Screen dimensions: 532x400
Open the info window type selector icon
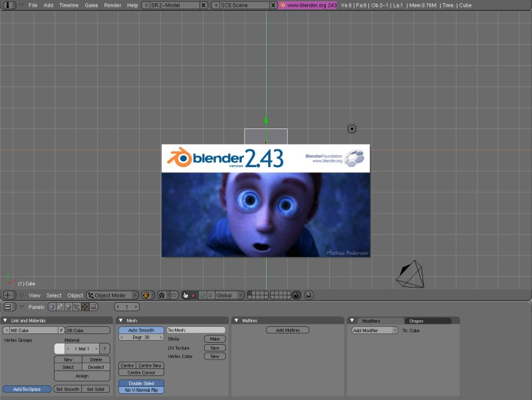pos(9,5)
